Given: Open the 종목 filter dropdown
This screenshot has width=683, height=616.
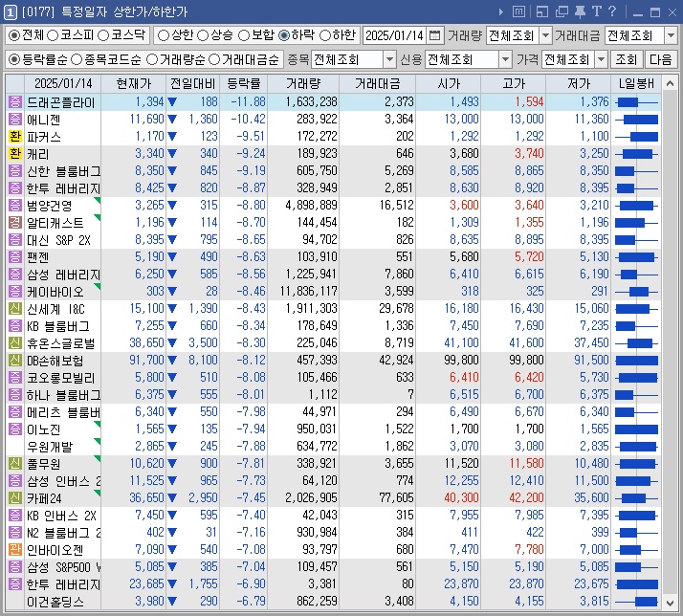Looking at the screenshot, I should point(389,59).
